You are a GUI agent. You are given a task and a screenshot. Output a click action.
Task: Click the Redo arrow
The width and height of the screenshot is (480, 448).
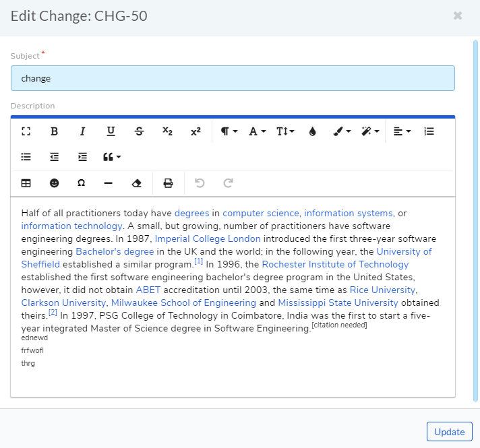tap(228, 183)
